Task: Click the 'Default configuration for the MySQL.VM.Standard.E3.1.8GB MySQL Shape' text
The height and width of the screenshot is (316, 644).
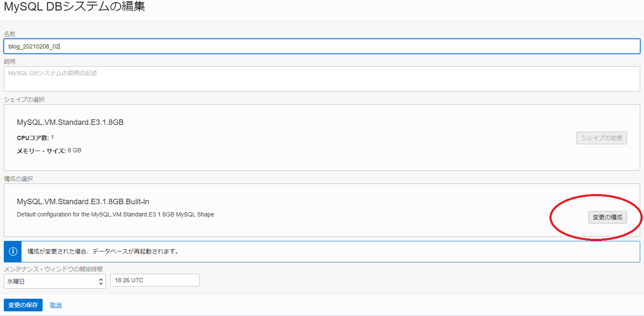Action: coord(115,214)
